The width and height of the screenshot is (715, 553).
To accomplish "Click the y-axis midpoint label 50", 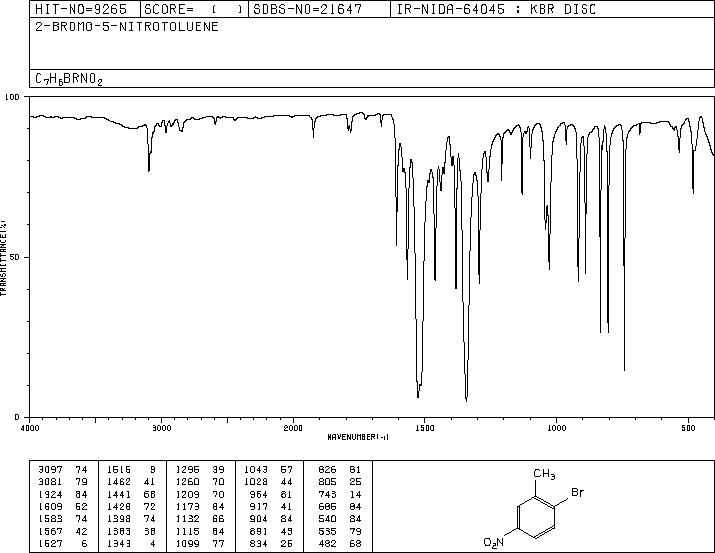I will point(15,257).
